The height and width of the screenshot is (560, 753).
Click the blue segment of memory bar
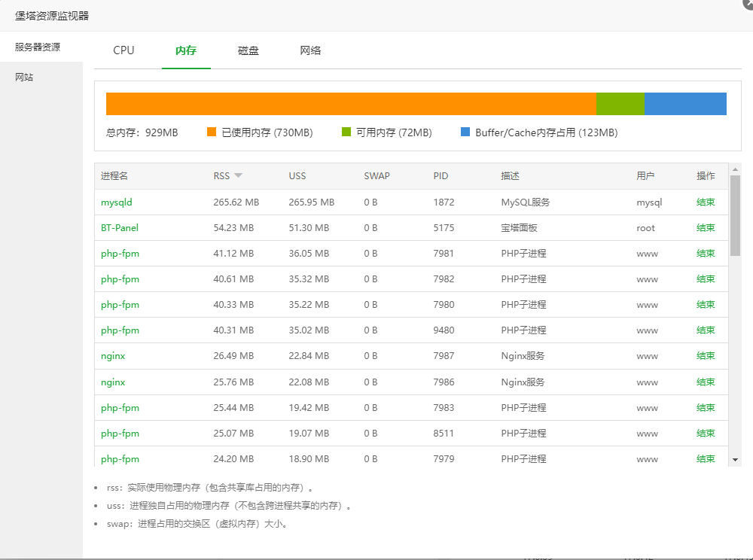[685, 104]
